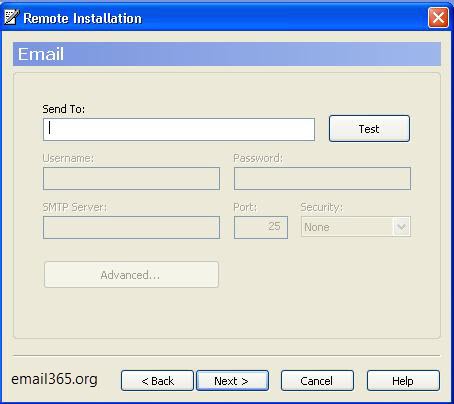The height and width of the screenshot is (404, 454).
Task: Open Help for this dialog
Action: (x=403, y=381)
